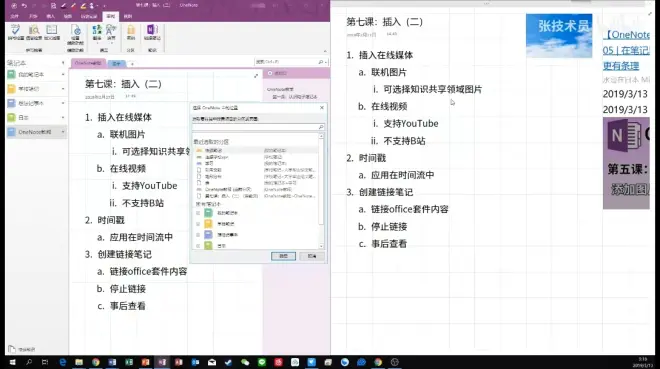
Task: Expand the 日志 notebook in the sidebar
Action: 63,117
